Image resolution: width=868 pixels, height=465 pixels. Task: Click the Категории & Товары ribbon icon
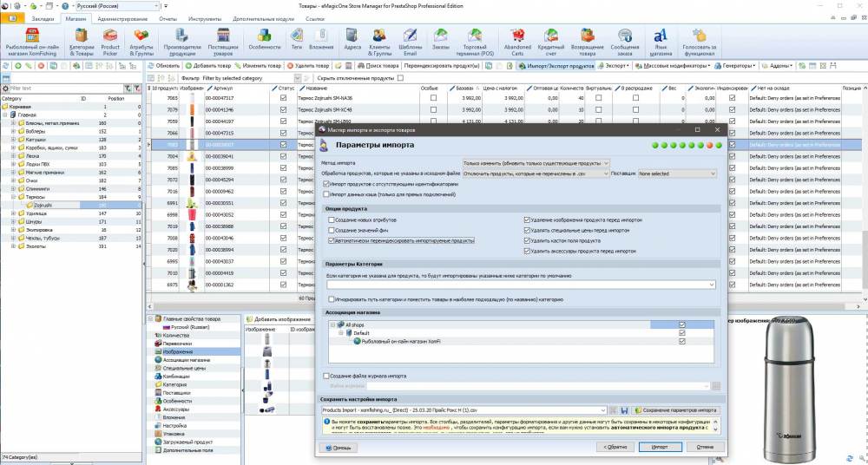84,39
